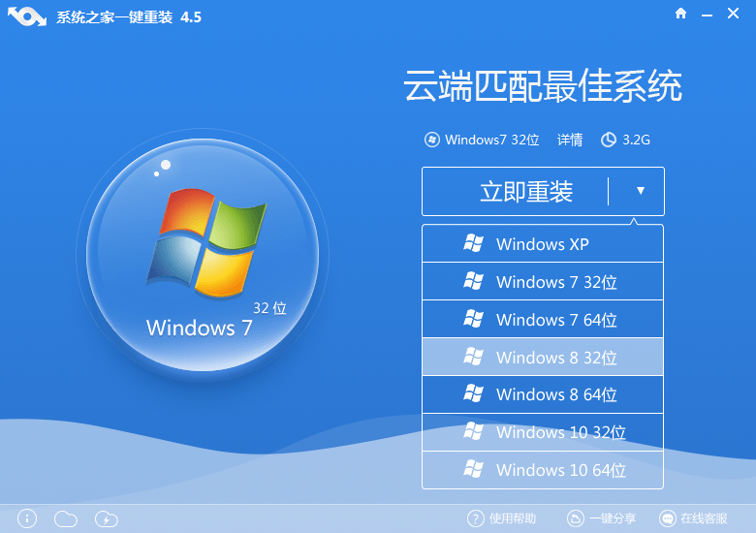
Task: Click the 一键分享 share icon
Action: 576,518
